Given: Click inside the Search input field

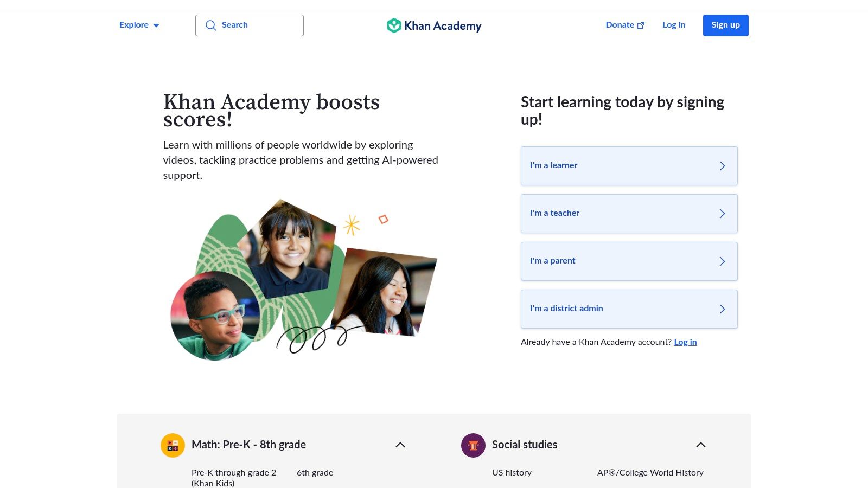Looking at the screenshot, I should [x=255, y=25].
